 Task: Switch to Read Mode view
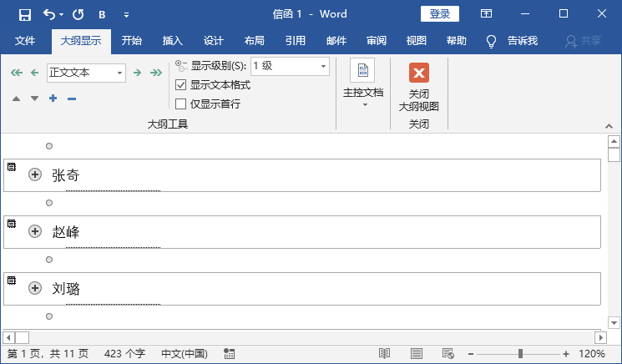pyautogui.click(x=384, y=354)
